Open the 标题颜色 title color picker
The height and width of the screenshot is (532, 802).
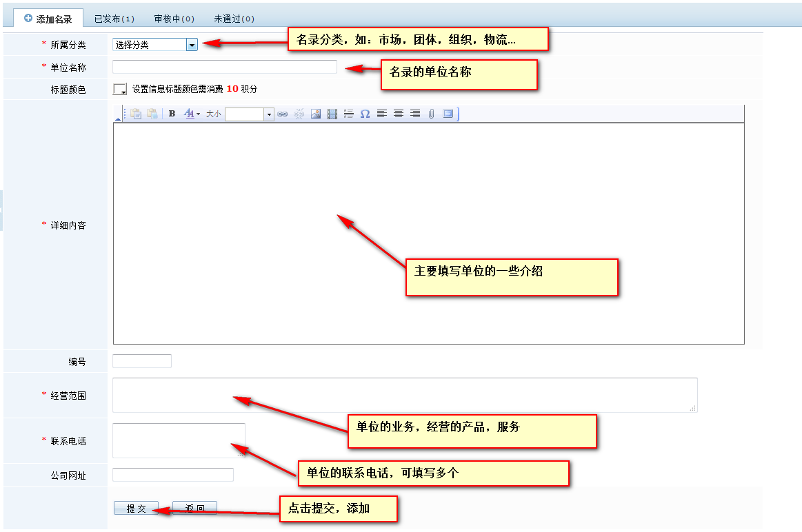click(120, 89)
